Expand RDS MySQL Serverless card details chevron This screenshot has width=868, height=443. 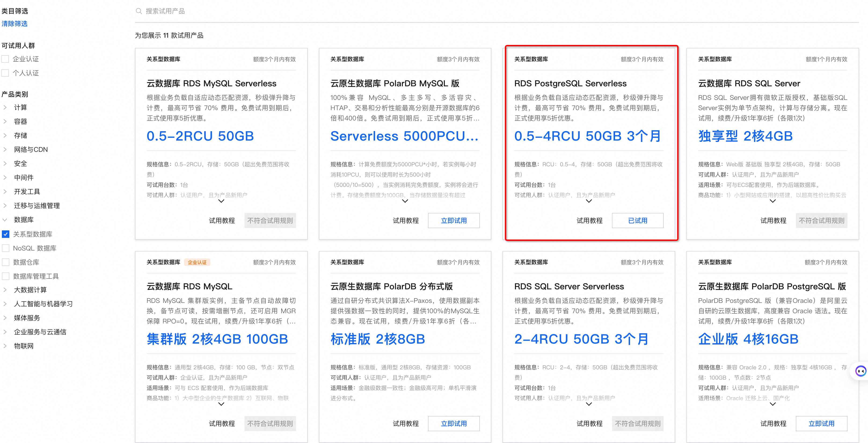[x=221, y=201]
